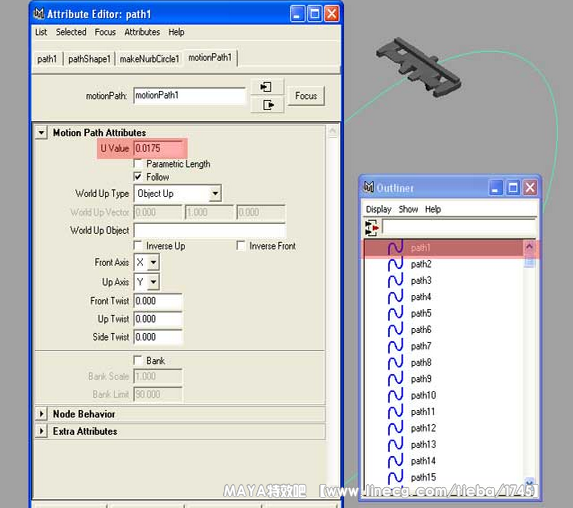This screenshot has height=508, width=573.
Task: Open the Selected menu
Action: (71, 32)
